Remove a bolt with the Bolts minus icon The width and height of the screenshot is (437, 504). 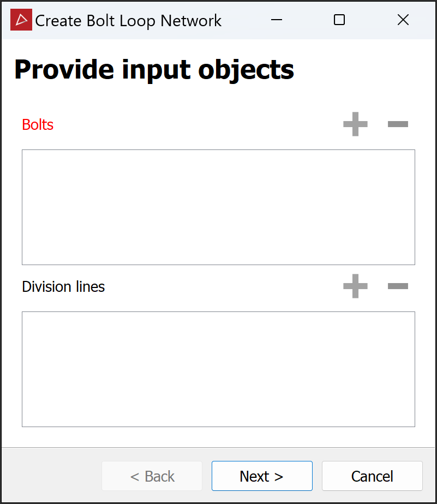coord(398,124)
